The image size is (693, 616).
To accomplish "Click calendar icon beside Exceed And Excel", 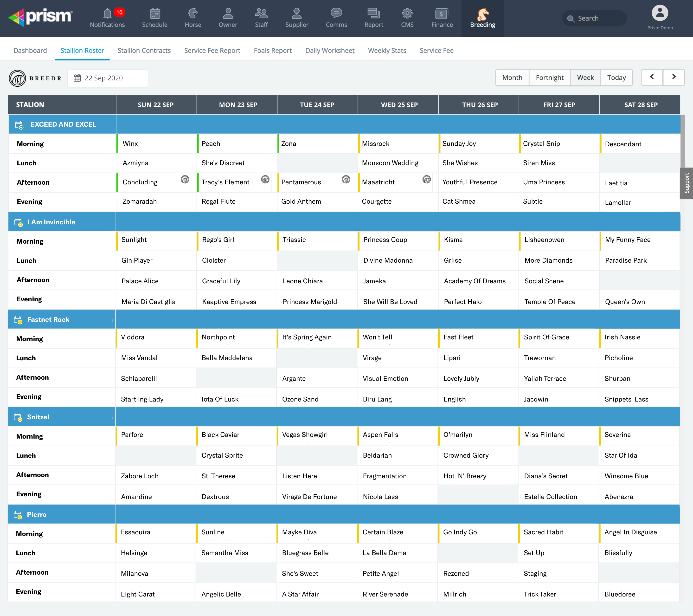I will [19, 125].
